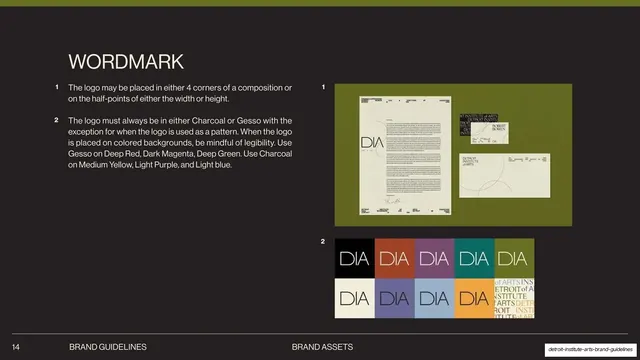Select the olive green DIA logo swatch
Image resolution: width=640 pixels, height=360 pixels.
514,258
